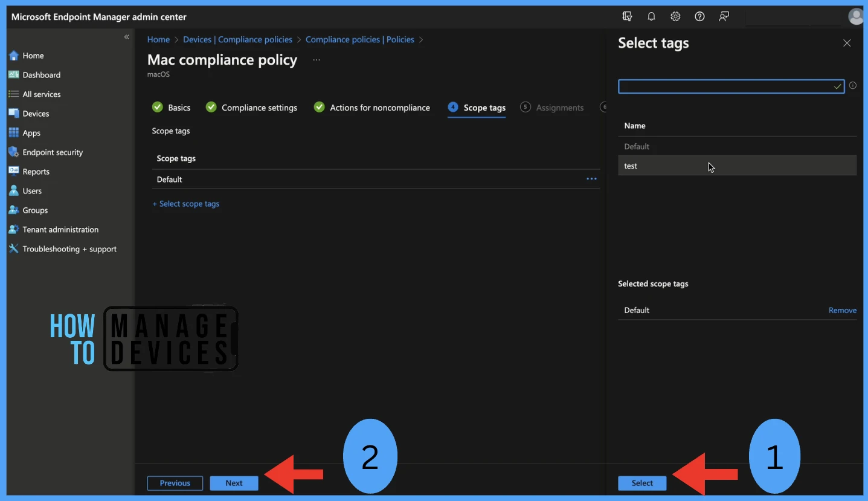
Task: Open the help question mark icon
Action: [699, 17]
